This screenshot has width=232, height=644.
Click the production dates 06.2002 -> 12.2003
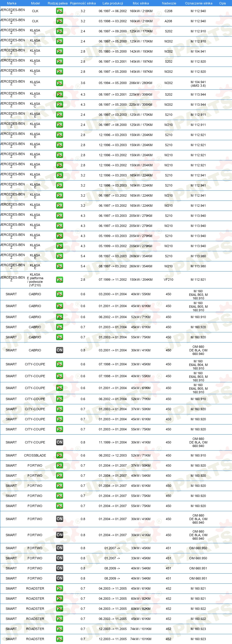[x=113, y=455]
